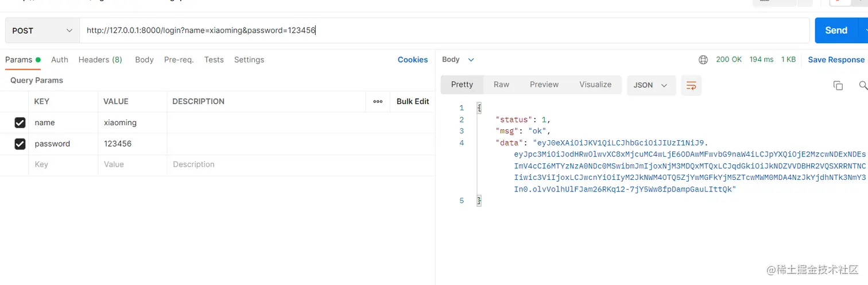868x285 pixels.
Task: Open the POST method dropdown
Action: point(42,30)
